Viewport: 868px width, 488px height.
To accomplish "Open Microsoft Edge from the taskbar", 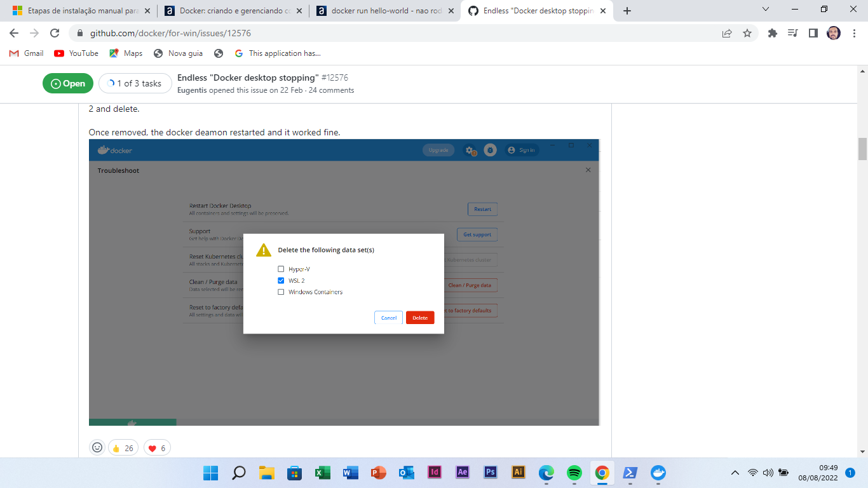I will (546, 473).
